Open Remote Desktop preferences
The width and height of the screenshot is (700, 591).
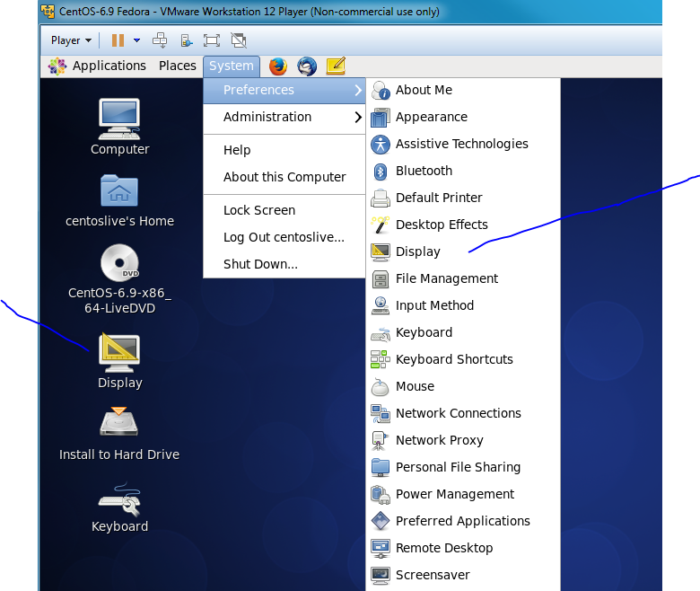463,548
